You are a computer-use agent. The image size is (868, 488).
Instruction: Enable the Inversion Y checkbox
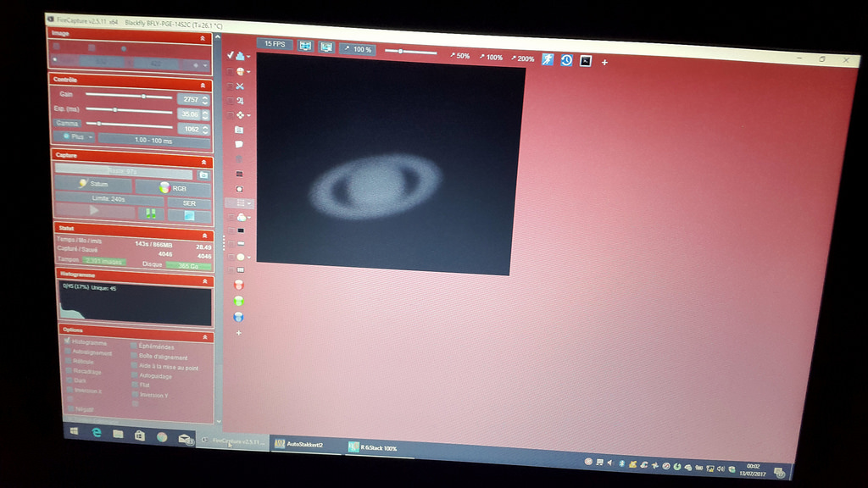[x=135, y=394]
